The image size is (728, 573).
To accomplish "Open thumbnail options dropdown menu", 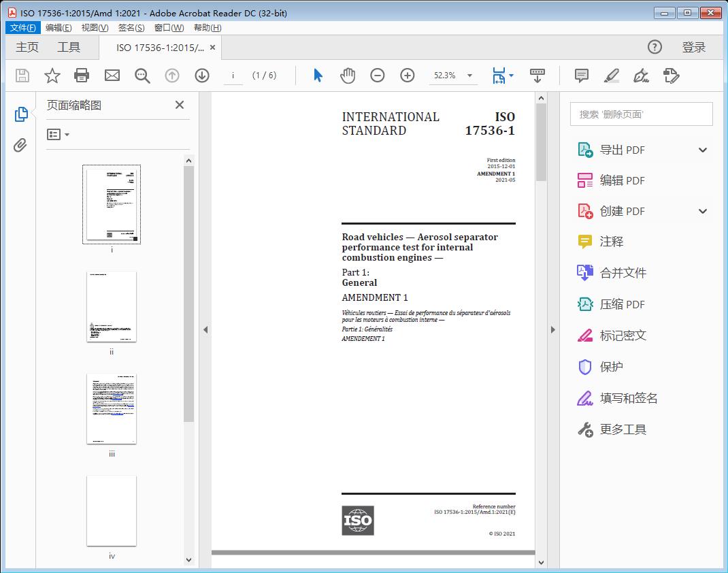I will [59, 135].
